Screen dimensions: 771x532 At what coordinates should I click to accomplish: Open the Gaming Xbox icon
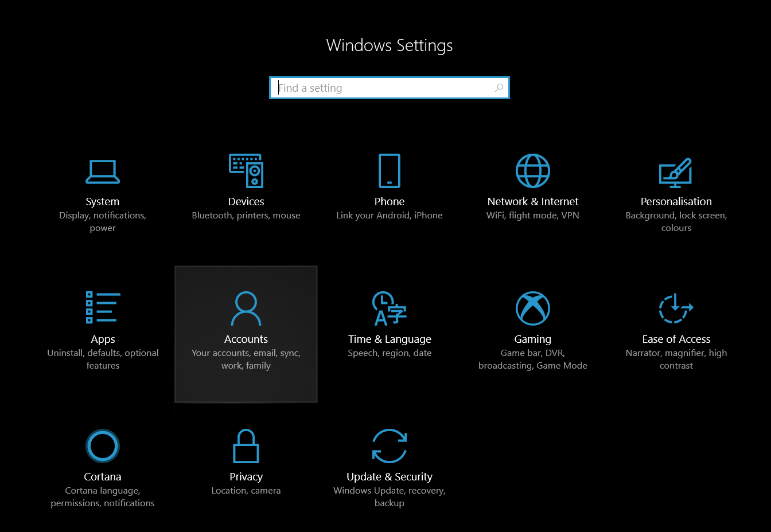point(533,308)
